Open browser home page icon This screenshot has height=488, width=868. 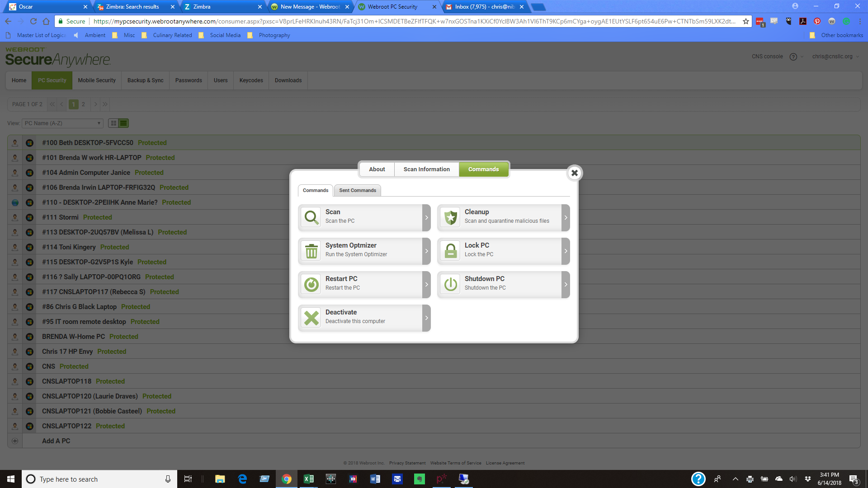[46, 21]
